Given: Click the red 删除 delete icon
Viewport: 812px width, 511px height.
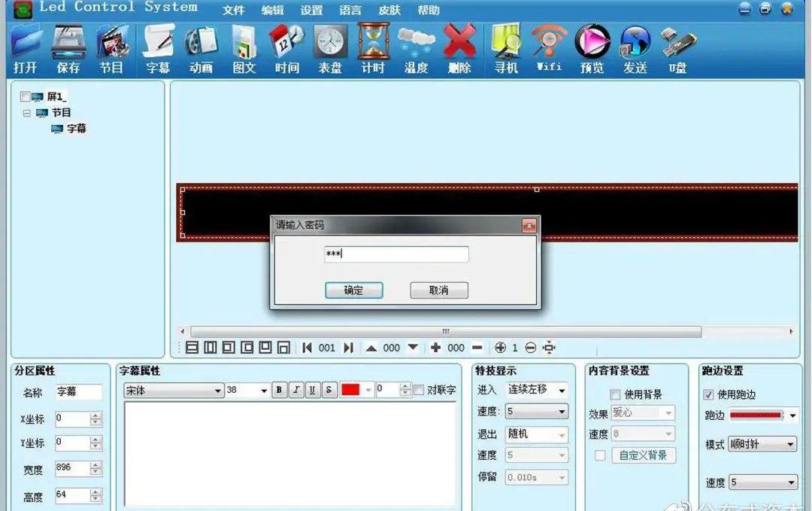Looking at the screenshot, I should pos(459,48).
